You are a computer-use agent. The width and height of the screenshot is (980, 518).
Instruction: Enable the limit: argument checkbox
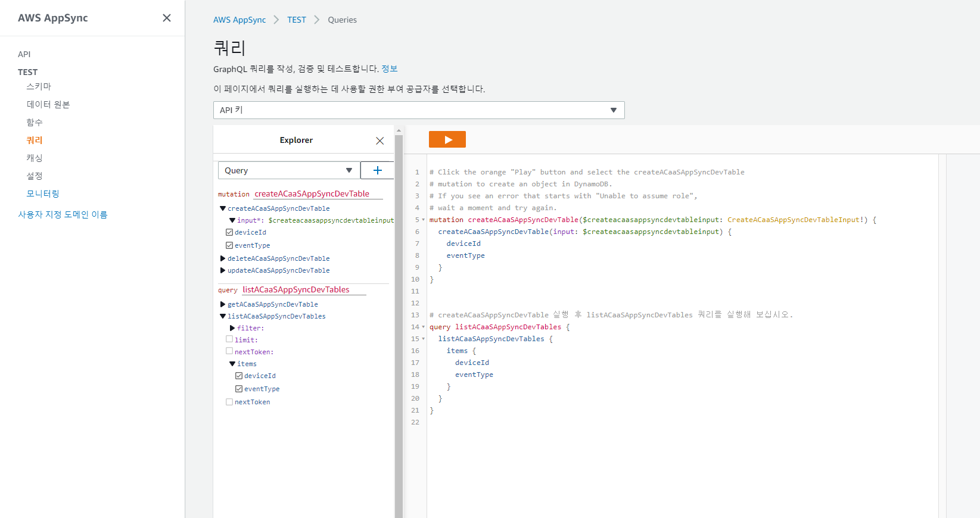point(229,339)
